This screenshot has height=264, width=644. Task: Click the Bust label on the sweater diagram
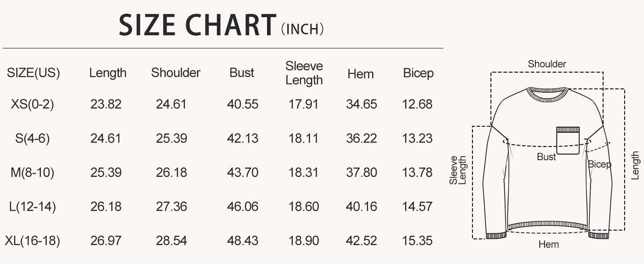point(546,157)
